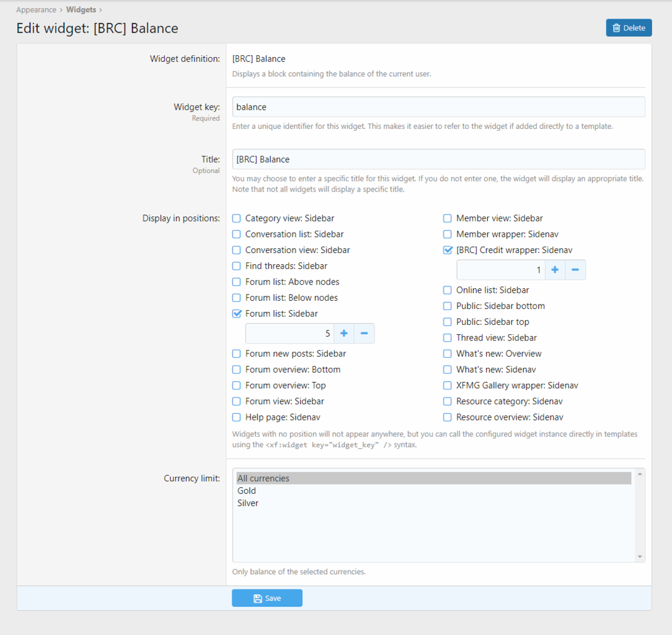Save the widget settings

pyautogui.click(x=267, y=598)
